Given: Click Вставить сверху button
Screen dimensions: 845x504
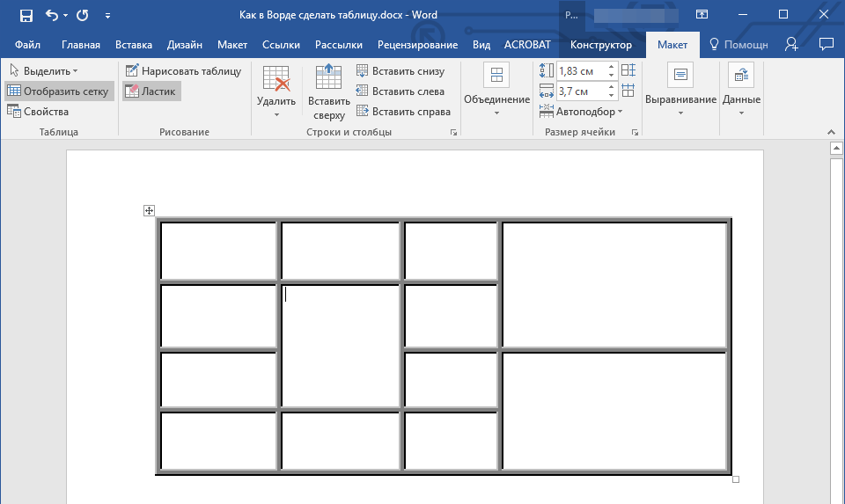Looking at the screenshot, I should pos(328,92).
